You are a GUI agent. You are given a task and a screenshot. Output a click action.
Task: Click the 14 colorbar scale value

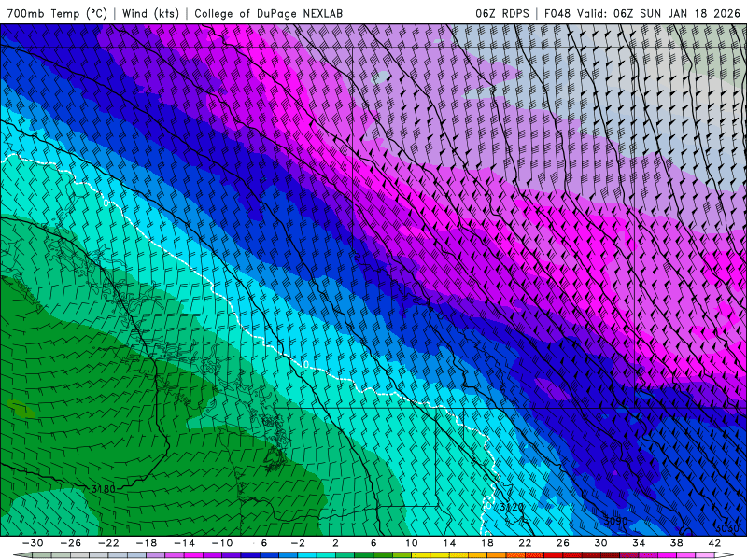(x=449, y=543)
